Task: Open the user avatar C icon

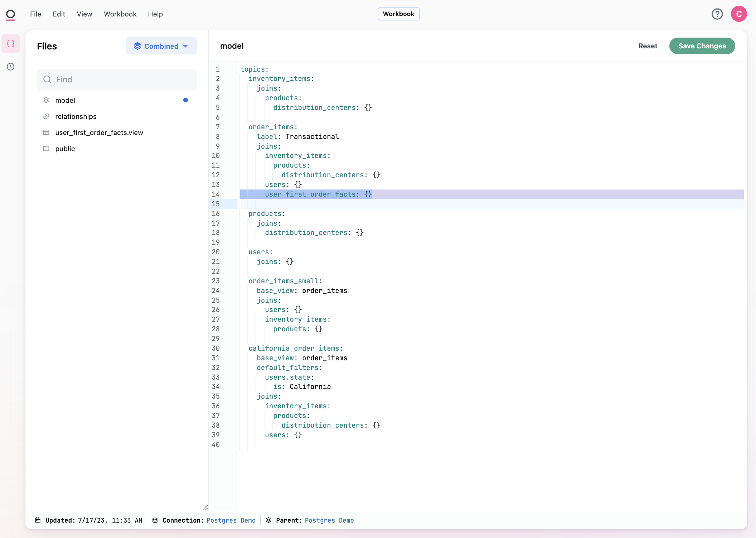Action: pyautogui.click(x=738, y=14)
